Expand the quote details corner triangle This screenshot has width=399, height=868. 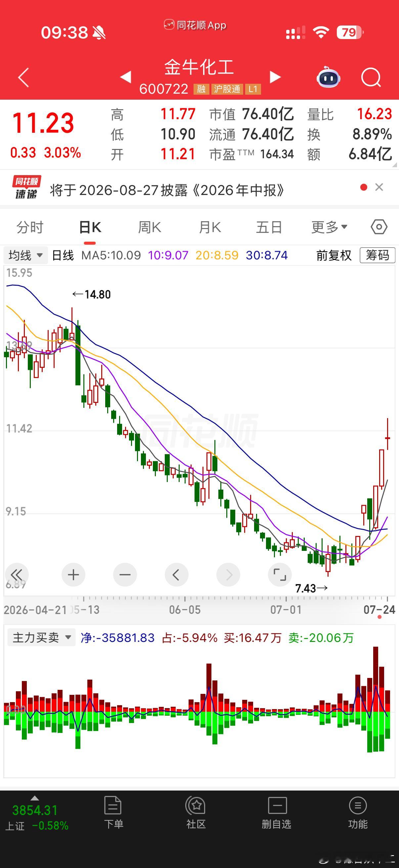point(394,165)
